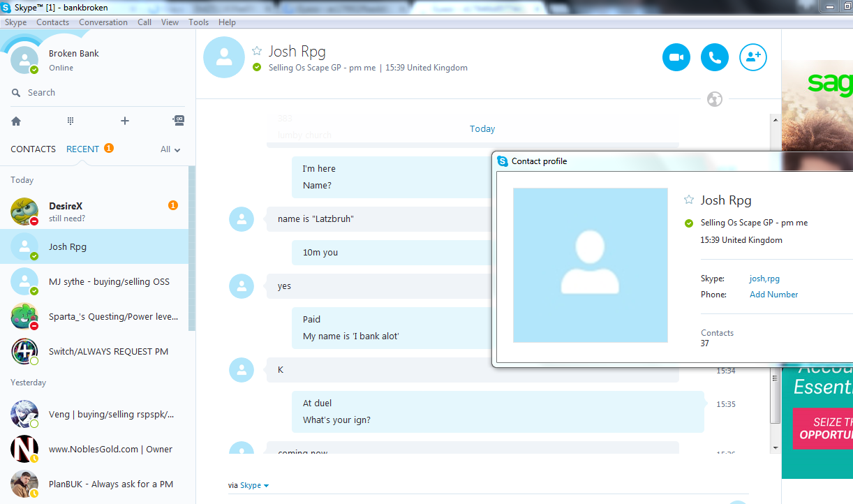Click scroll down arrow of chat scrollbar
853x504 pixels.
(x=776, y=447)
